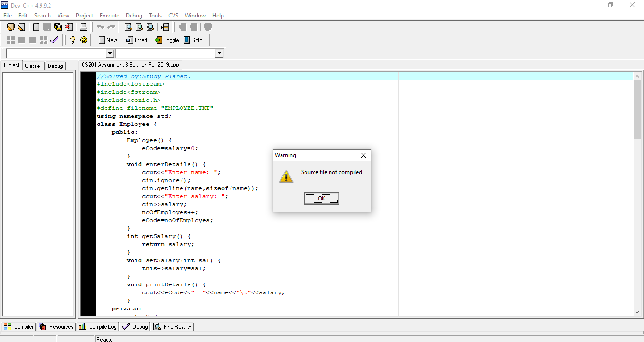Click the second icon in the top toolbar

[21, 27]
